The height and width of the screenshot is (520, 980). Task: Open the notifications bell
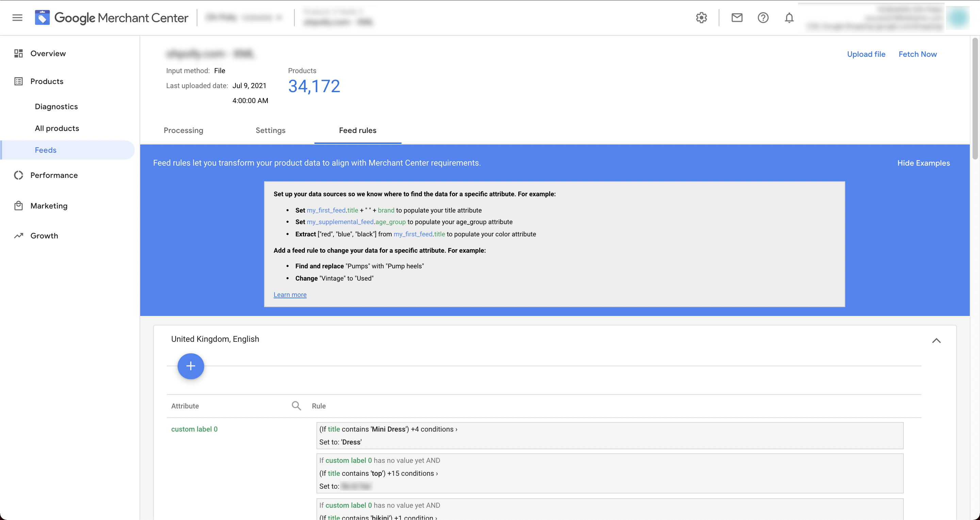(x=789, y=17)
